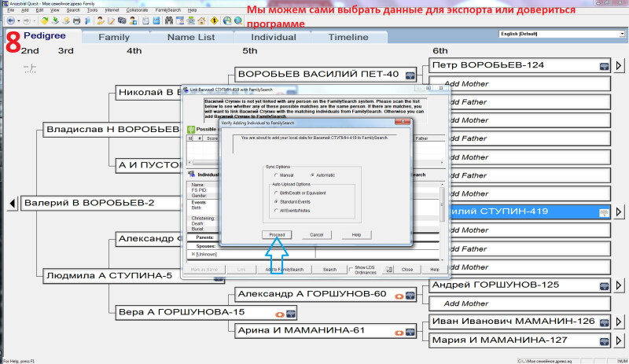Click Cancel in Verify Adding dialog
Screen dimensions: 629x364
coord(317,235)
